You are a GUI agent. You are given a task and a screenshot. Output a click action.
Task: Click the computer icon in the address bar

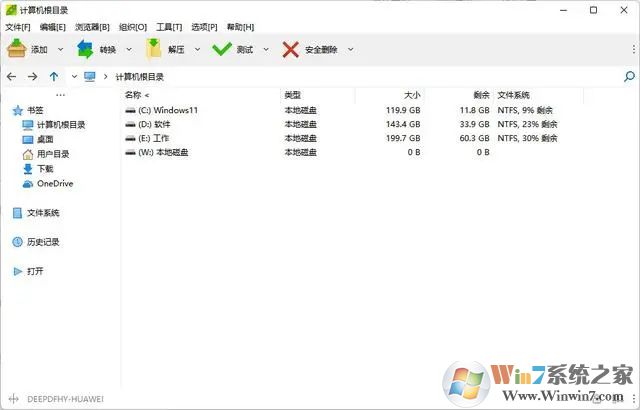(x=90, y=76)
